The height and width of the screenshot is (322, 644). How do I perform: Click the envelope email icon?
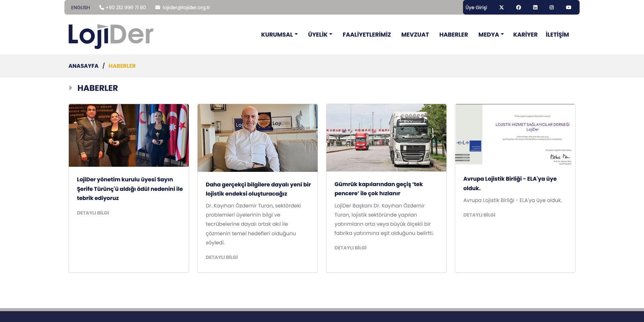[158, 7]
